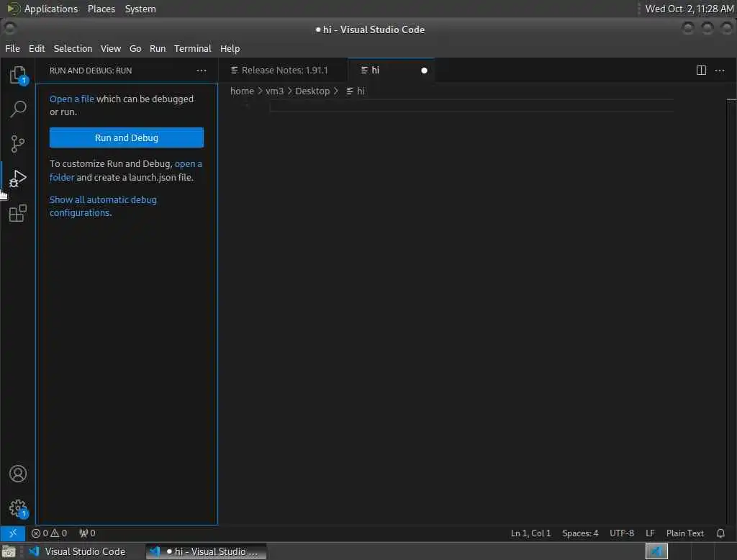Click Show all automatic debug configurations link
Image resolution: width=737 pixels, height=560 pixels.
[x=103, y=207]
